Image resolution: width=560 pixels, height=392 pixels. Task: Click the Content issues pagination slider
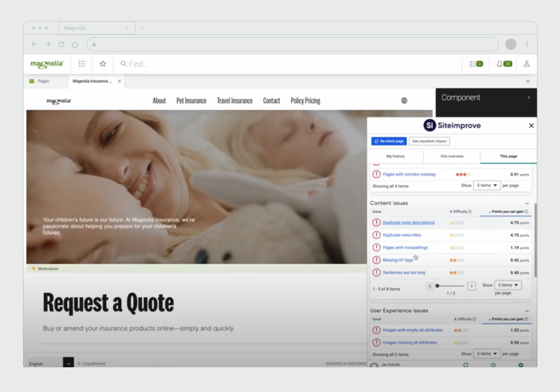[x=450, y=286]
